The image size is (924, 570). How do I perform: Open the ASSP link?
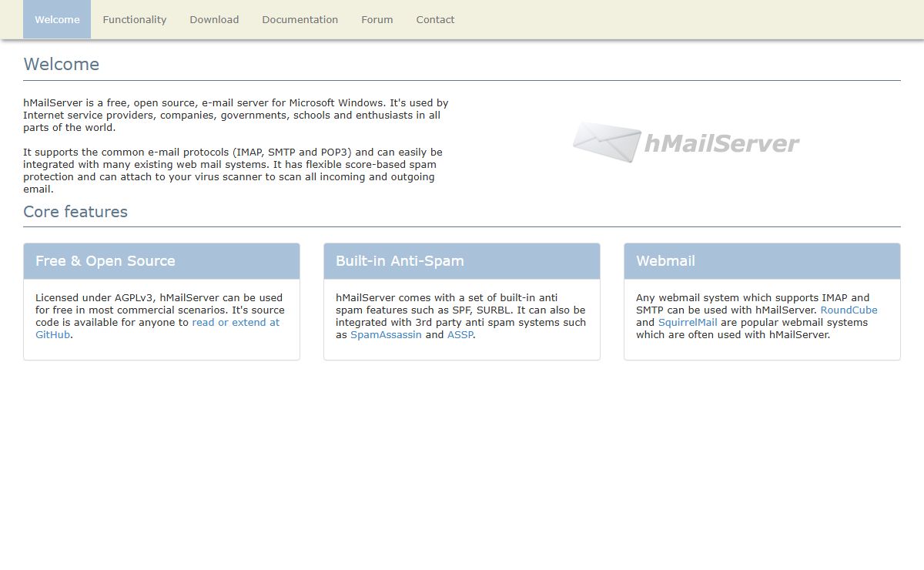point(460,334)
